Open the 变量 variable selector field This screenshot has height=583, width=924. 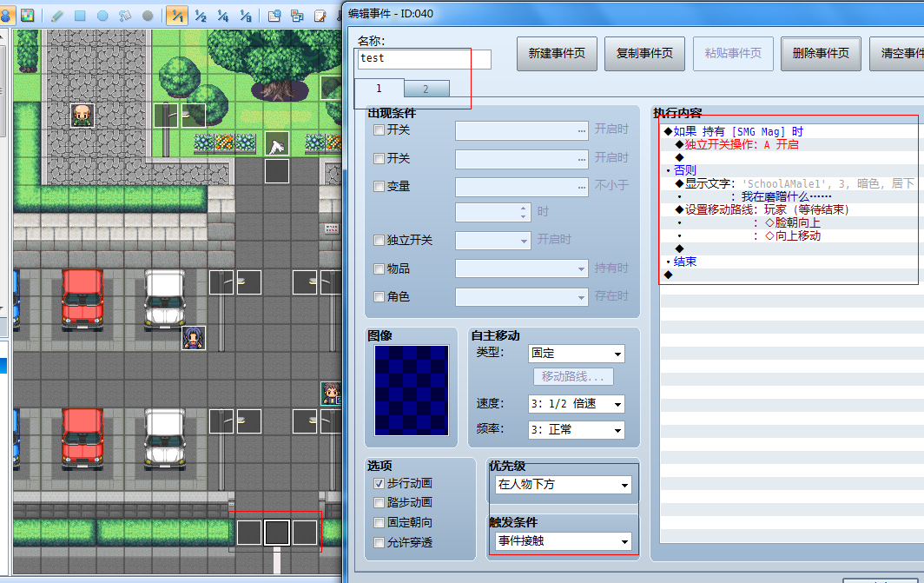pos(522,187)
